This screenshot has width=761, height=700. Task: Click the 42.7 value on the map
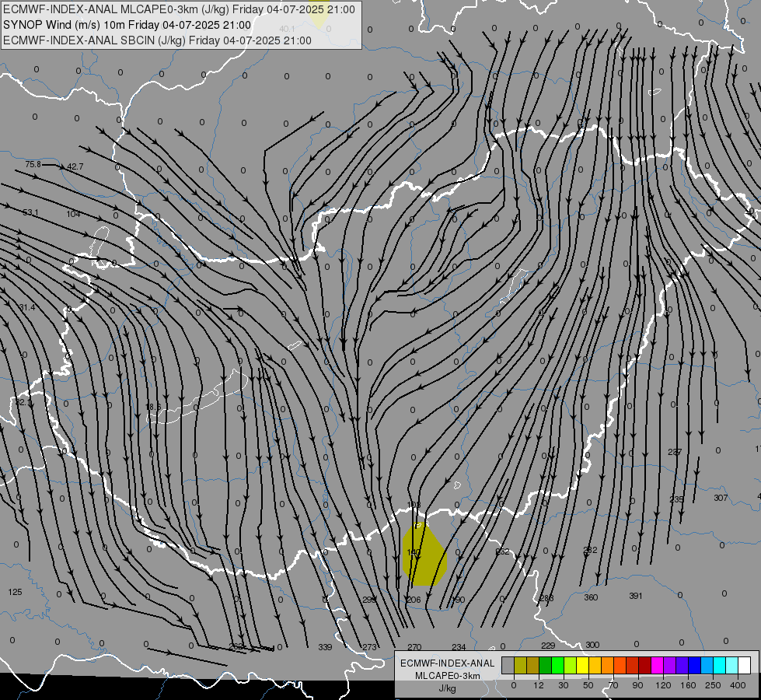pyautogui.click(x=75, y=166)
